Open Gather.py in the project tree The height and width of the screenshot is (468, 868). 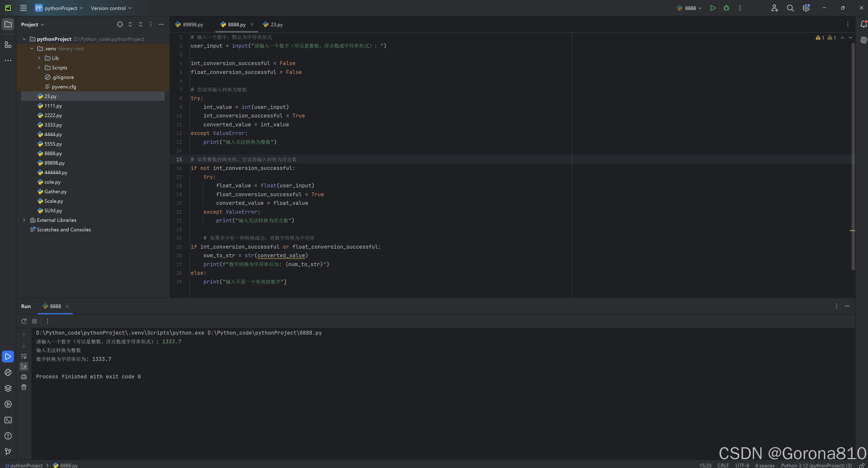55,191
